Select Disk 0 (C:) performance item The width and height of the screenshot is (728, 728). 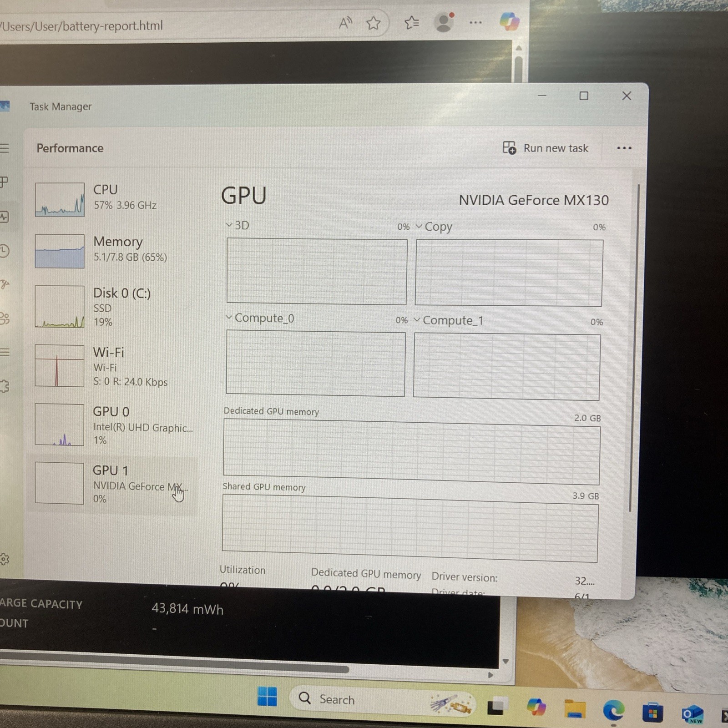(x=114, y=306)
